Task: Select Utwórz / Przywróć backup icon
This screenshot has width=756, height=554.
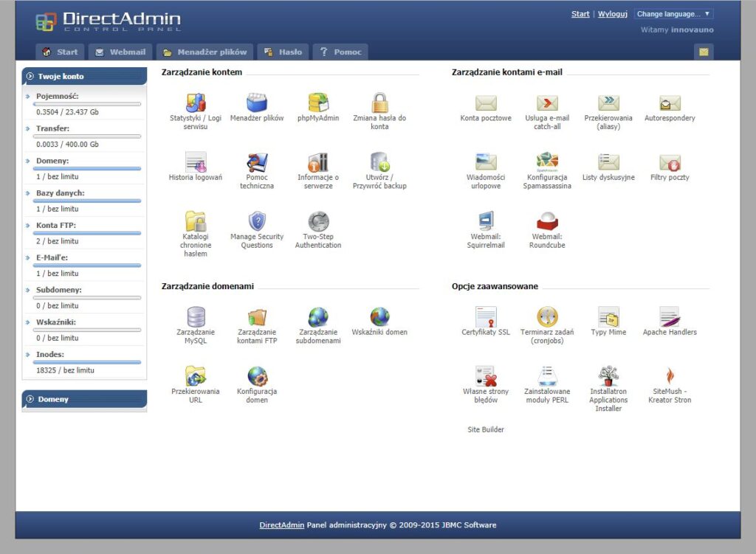Action: tap(379, 162)
